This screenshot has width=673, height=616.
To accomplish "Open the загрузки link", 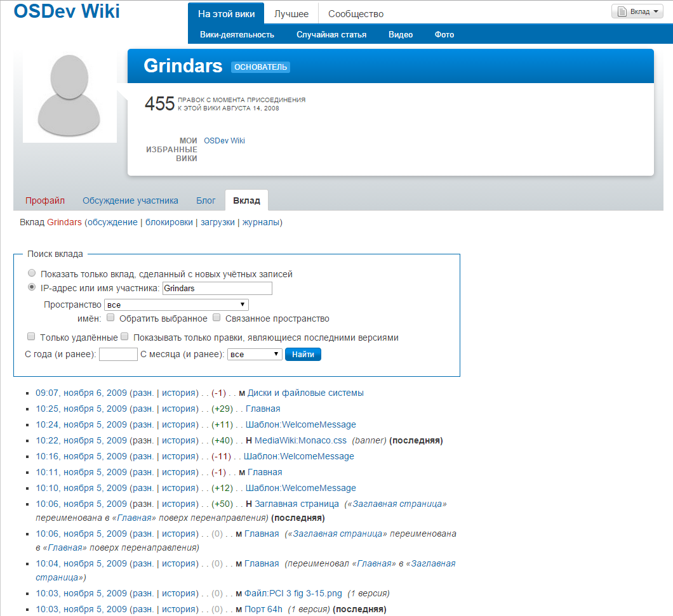I will (x=218, y=222).
